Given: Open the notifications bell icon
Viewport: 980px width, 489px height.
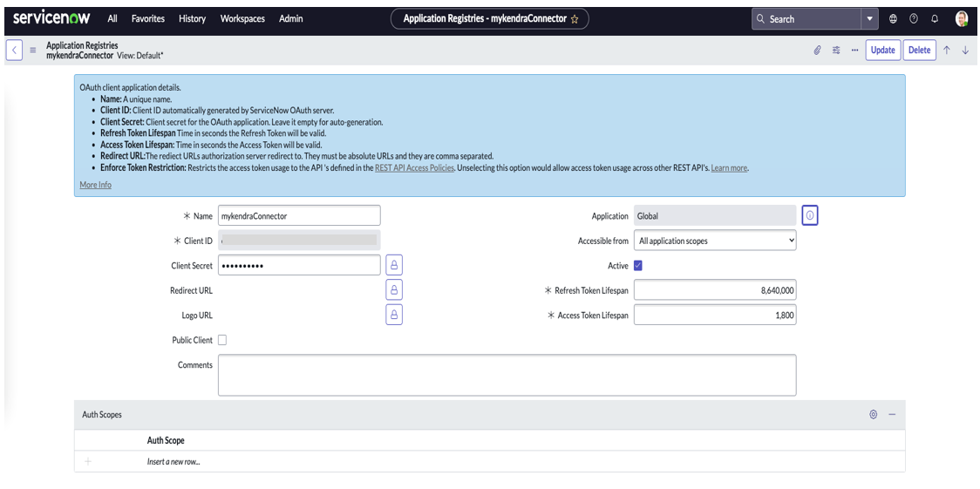Looking at the screenshot, I should pyautogui.click(x=935, y=18).
